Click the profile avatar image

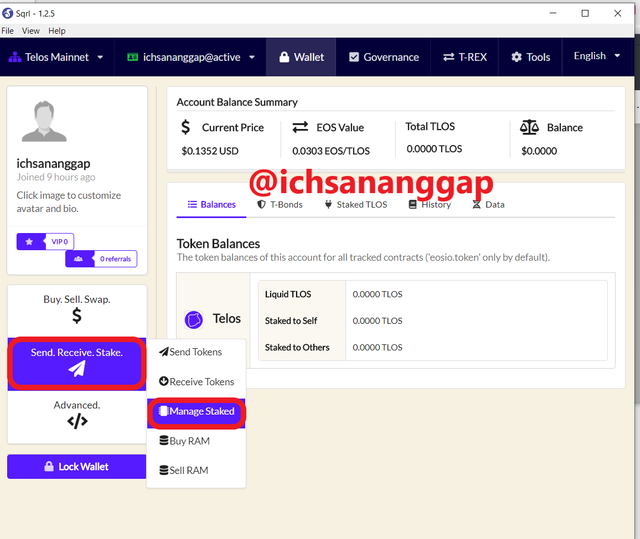(44, 122)
